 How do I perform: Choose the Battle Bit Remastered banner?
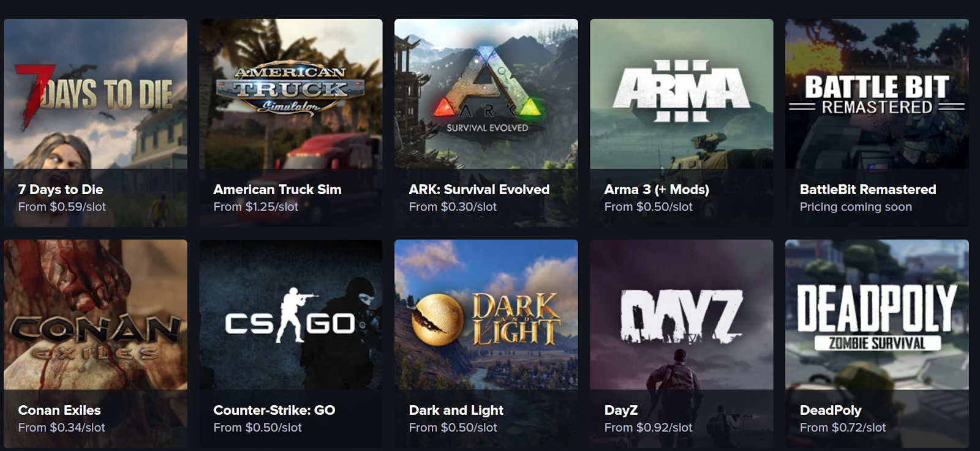point(877,94)
